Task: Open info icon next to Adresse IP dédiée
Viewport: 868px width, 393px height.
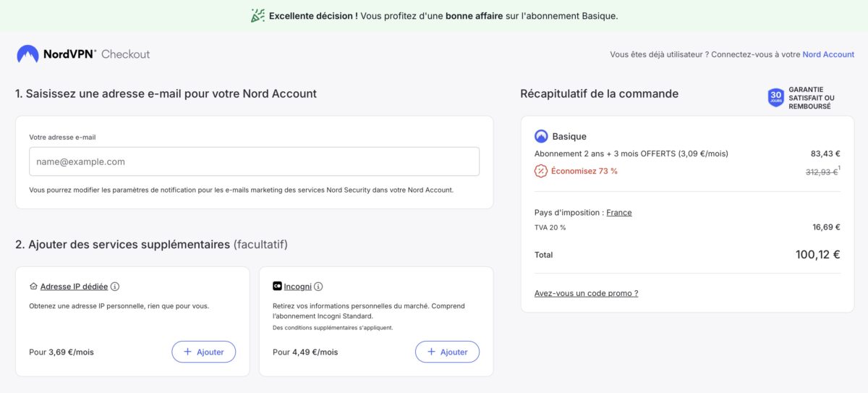Action: [x=115, y=287]
